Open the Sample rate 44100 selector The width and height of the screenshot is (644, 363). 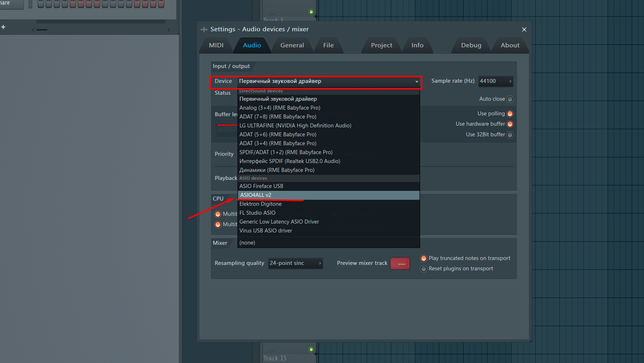pos(496,81)
